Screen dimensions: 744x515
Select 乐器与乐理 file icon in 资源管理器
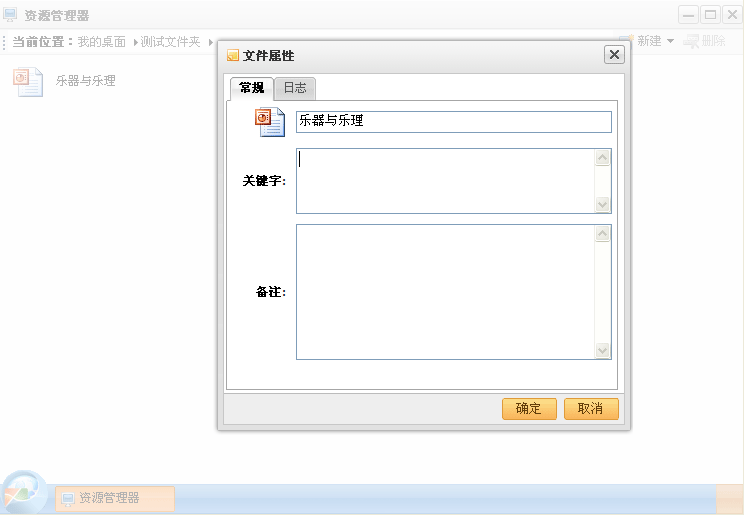click(x=28, y=82)
